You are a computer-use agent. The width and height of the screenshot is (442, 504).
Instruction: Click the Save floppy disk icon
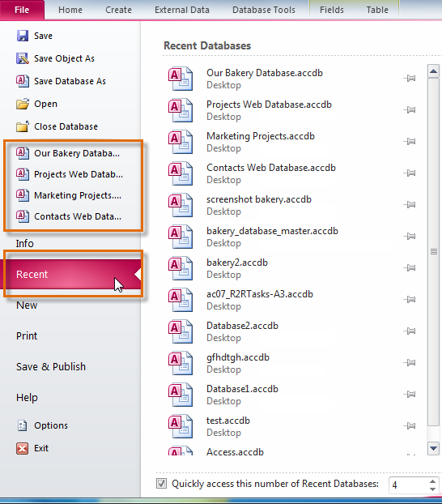point(23,36)
